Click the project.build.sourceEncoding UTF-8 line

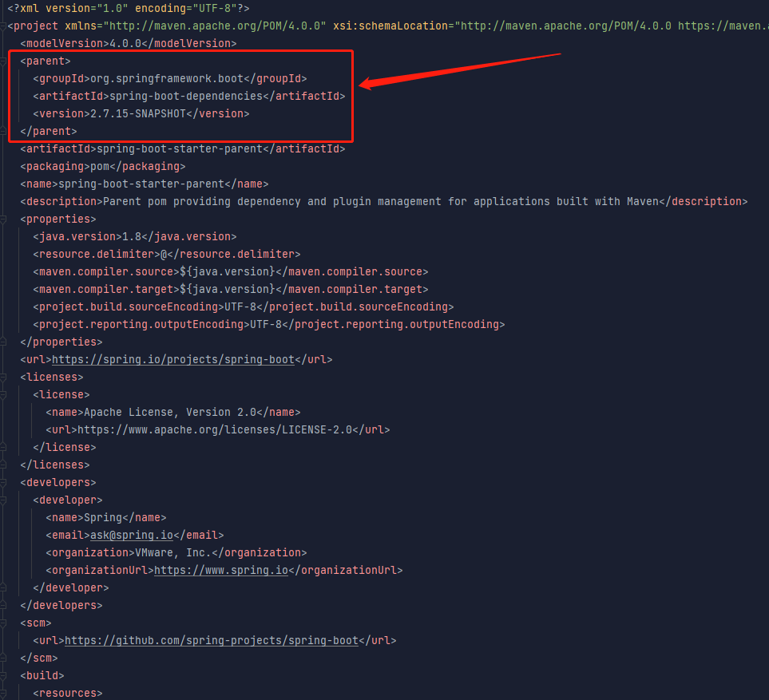pos(244,306)
